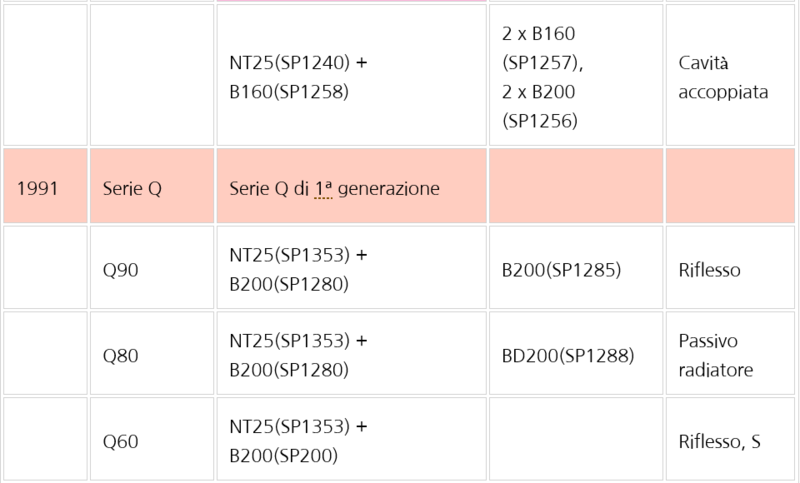Click the "NT25(SP1353) + B200(SP200)" cell
Image resolution: width=800 pixels, height=483 pixels.
(297, 440)
